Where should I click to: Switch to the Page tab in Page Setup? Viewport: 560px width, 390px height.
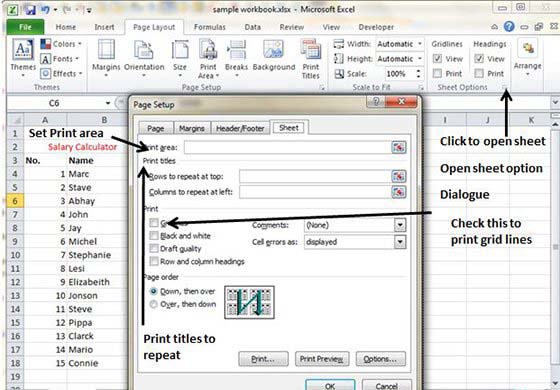tap(156, 128)
